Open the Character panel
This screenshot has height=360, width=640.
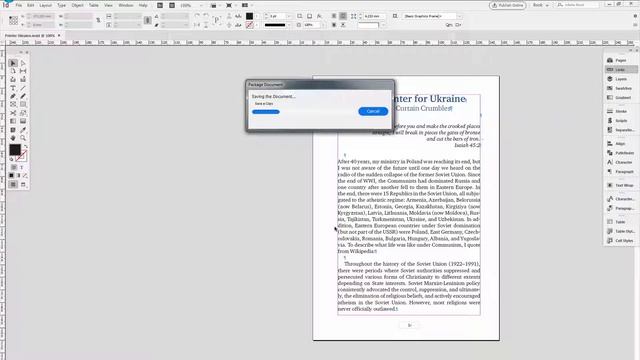[x=620, y=162]
